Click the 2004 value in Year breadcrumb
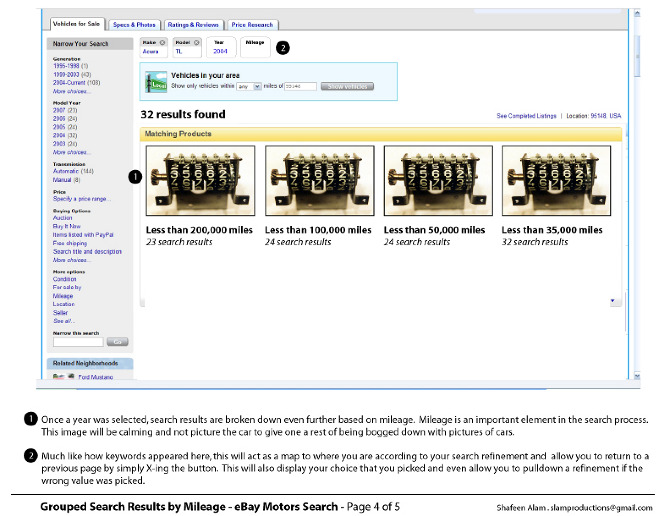The height and width of the screenshot is (516, 670). pyautogui.click(x=220, y=51)
